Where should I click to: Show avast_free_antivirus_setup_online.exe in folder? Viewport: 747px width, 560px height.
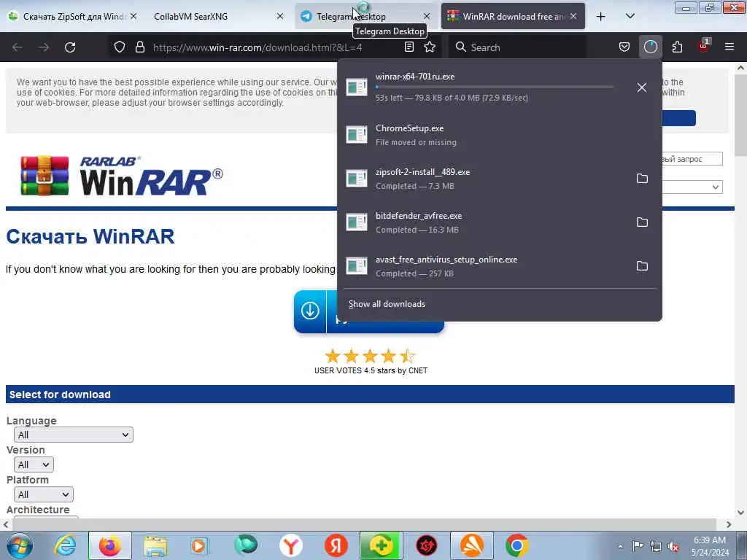642,266
